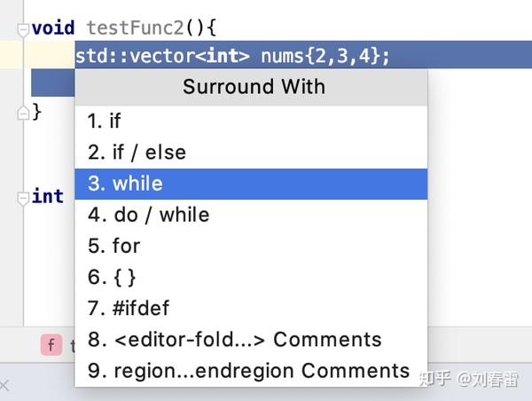Pick "9. region...endregion Comments" item
Screen dimensions: 532x401
[248, 371]
